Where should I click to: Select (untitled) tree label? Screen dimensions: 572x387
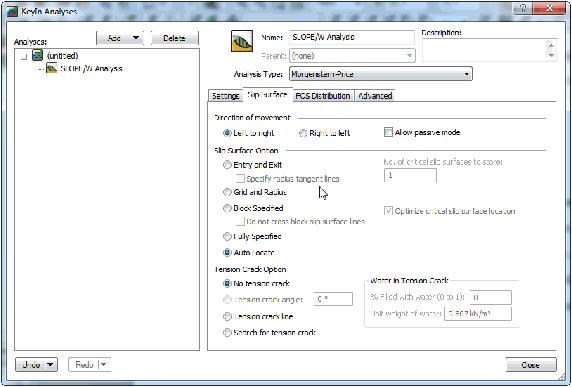(x=62, y=56)
